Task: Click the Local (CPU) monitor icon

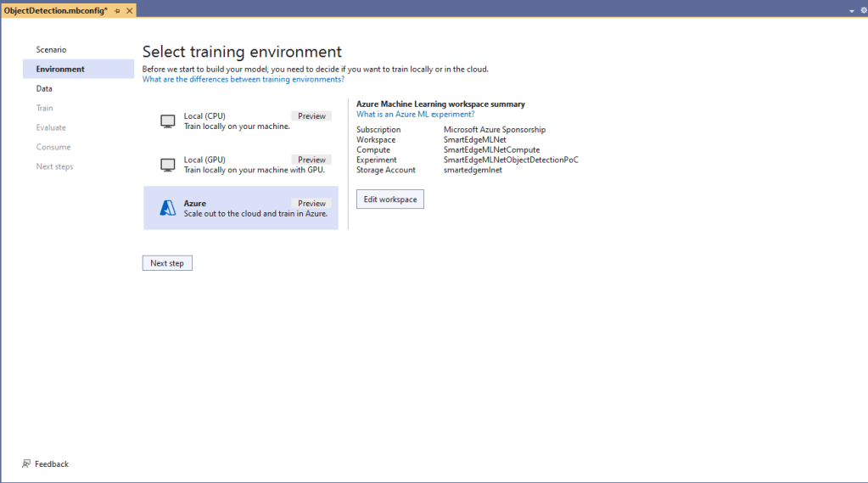Action: [x=167, y=121]
